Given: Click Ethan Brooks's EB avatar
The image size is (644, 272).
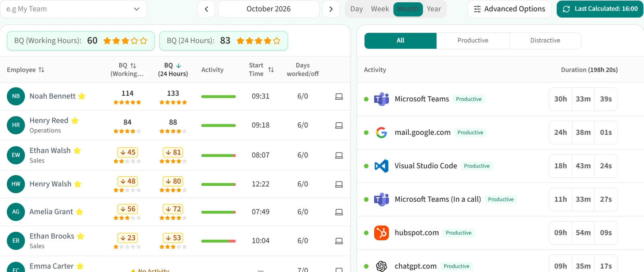Looking at the screenshot, I should click(x=16, y=241).
